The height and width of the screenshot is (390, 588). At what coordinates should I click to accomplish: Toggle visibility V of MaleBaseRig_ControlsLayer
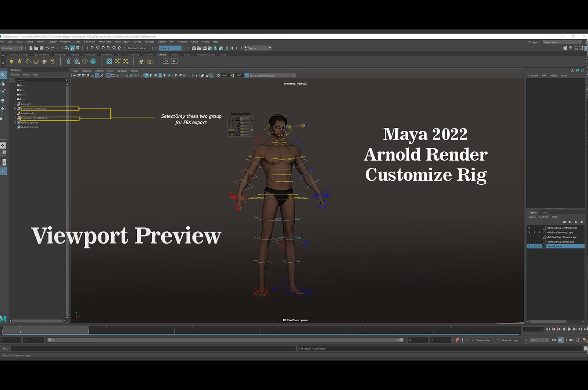pos(529,228)
